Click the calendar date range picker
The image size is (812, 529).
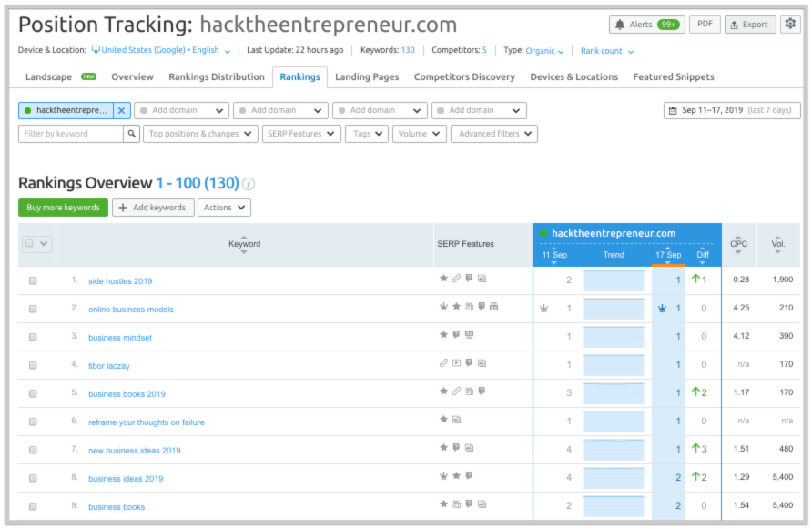click(732, 110)
